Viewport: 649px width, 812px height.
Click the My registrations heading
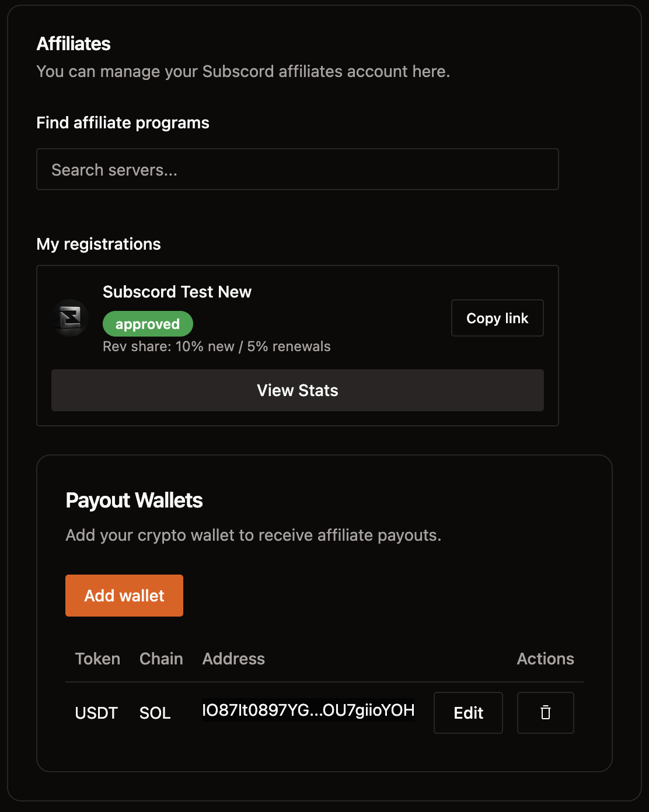coord(99,244)
